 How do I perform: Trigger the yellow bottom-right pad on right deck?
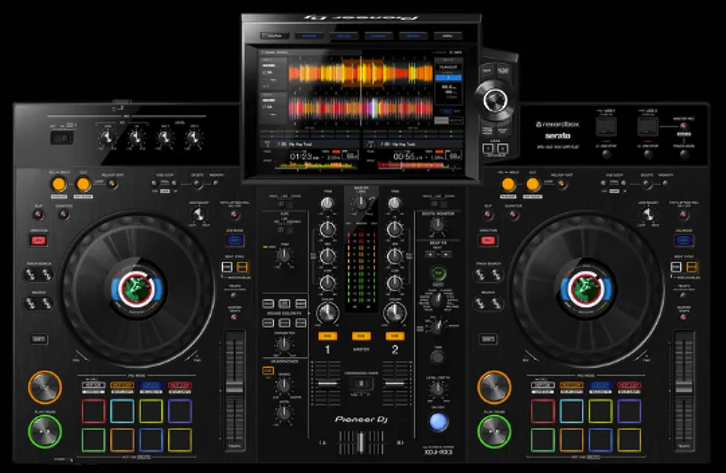point(629,440)
